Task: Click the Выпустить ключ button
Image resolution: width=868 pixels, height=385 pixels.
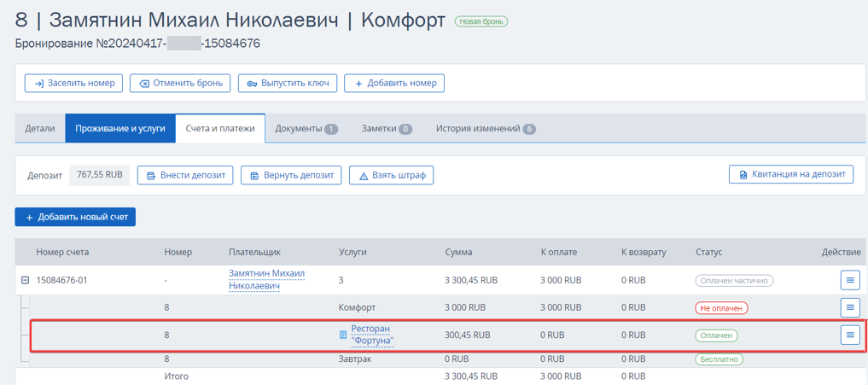Action: click(288, 83)
